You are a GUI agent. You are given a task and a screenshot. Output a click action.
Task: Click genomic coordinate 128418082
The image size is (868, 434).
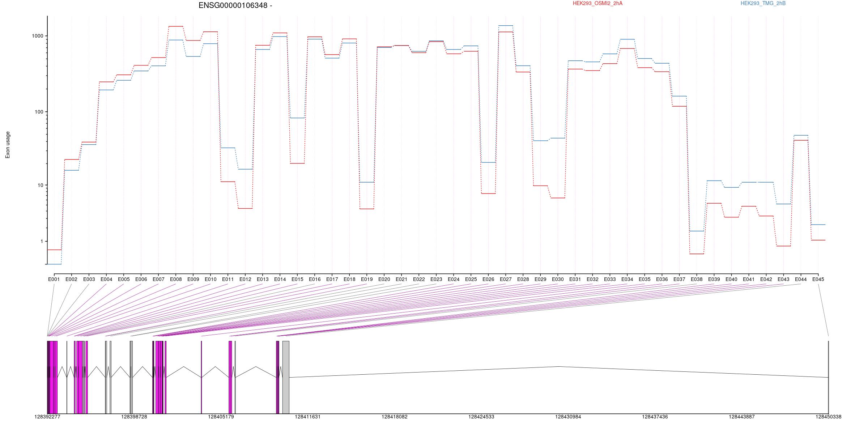click(x=395, y=417)
